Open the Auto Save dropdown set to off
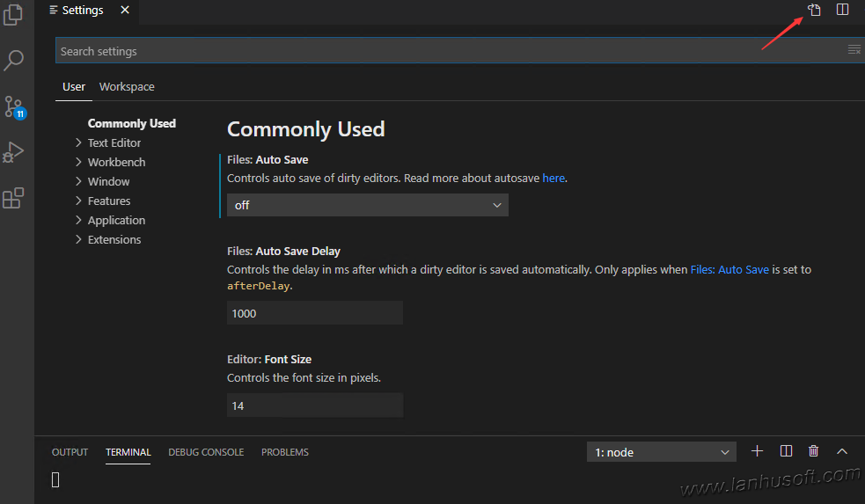 (367, 205)
